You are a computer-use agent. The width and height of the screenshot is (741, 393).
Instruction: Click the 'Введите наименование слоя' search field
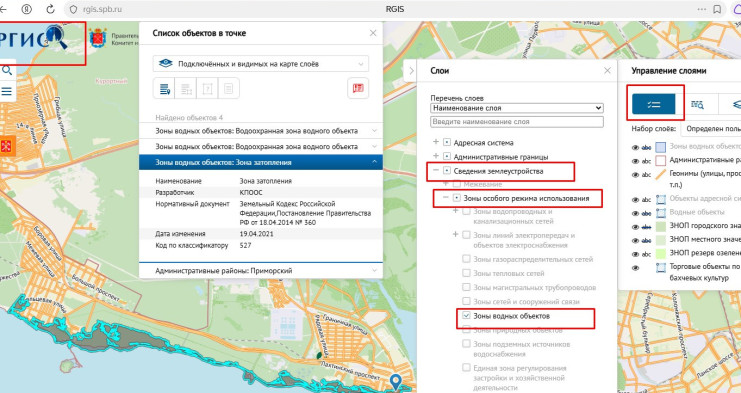[517, 122]
